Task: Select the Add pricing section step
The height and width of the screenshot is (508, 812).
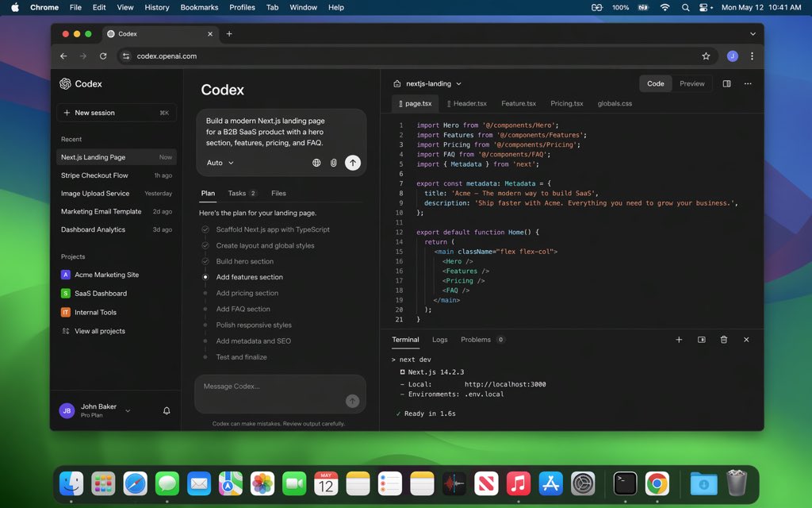Action: 247,293
